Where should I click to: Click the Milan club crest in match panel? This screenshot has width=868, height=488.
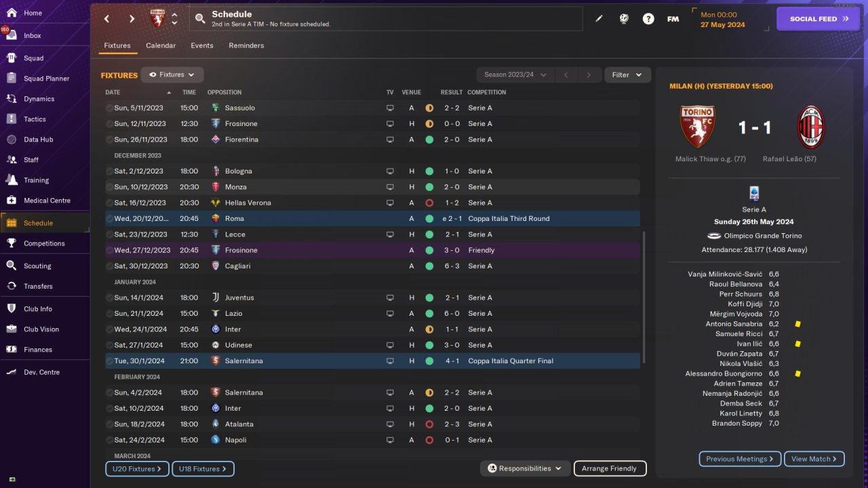tap(810, 127)
